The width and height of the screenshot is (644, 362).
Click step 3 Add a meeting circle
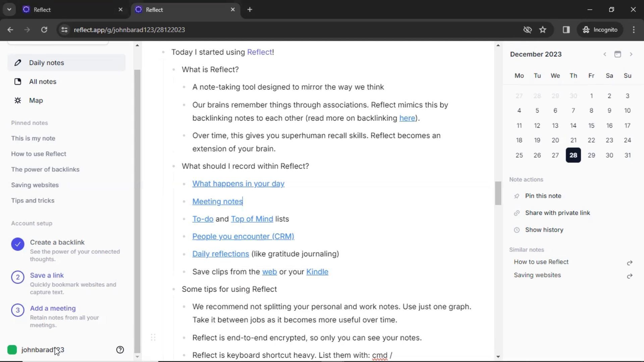pyautogui.click(x=18, y=310)
